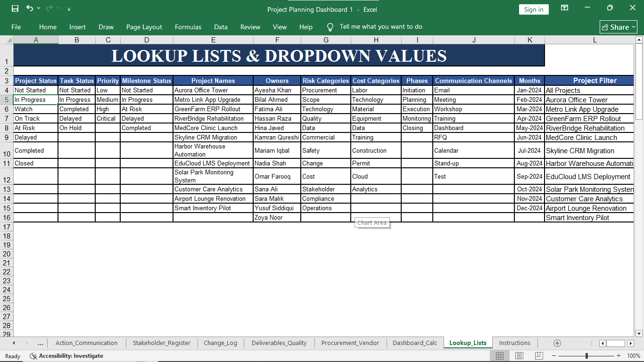Open the Insert ribbon tab

tap(77, 27)
